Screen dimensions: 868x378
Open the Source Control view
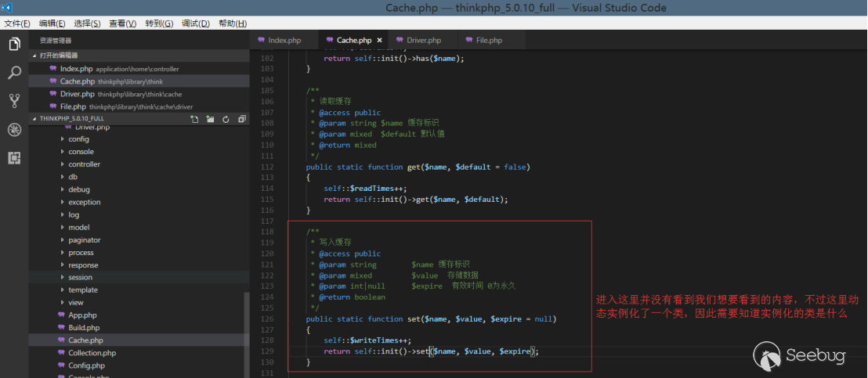tap(14, 101)
